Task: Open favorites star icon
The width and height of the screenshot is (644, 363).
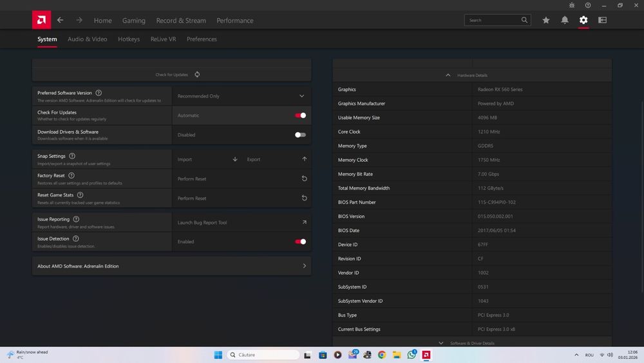Action: (546, 20)
